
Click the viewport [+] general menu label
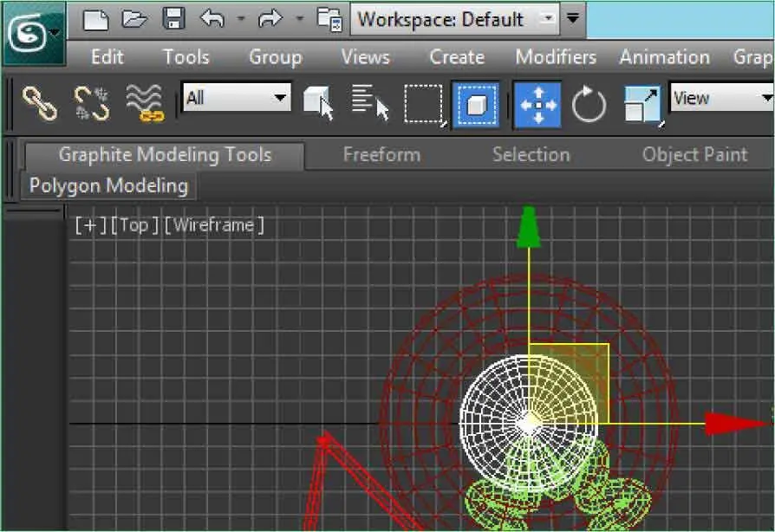click(x=91, y=225)
